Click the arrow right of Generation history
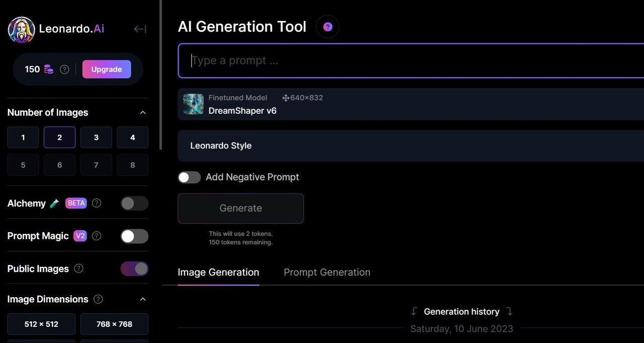This screenshot has width=644, height=343. tap(509, 311)
